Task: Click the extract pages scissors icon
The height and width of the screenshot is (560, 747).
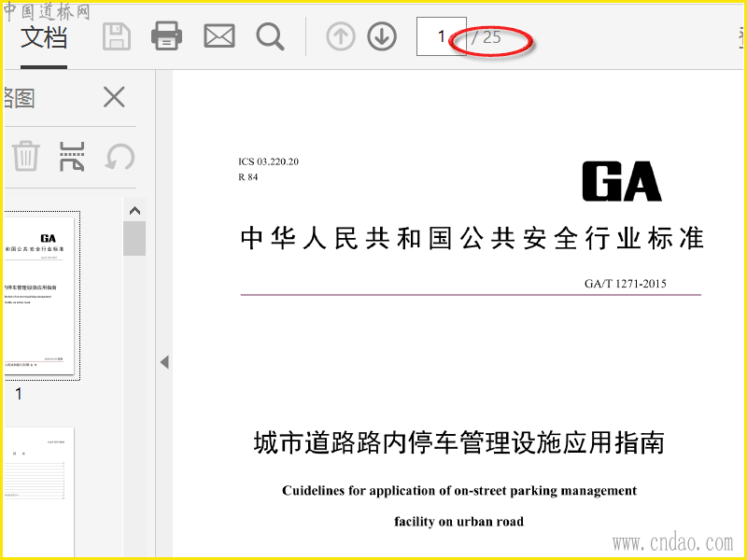Action: (72, 156)
